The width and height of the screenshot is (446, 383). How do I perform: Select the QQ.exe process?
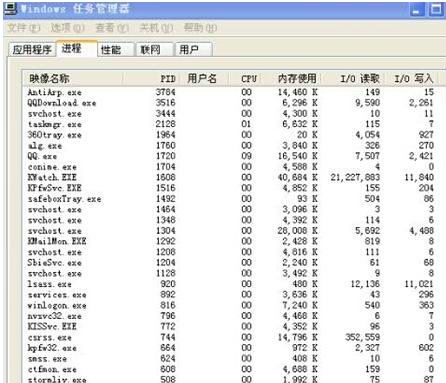click(x=231, y=156)
